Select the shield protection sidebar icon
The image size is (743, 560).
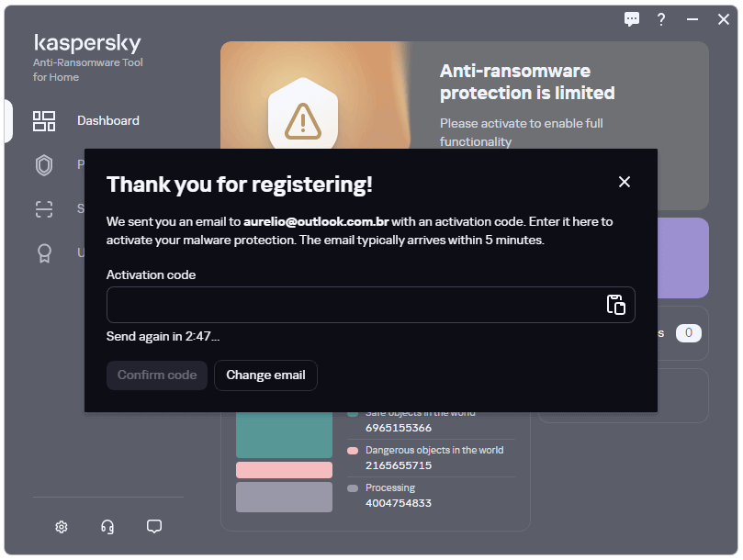tap(44, 165)
